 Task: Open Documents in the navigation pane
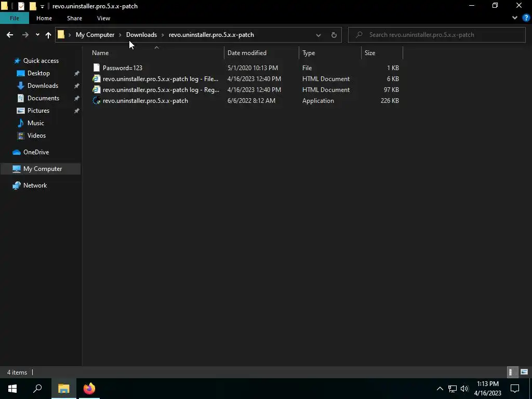pos(43,98)
